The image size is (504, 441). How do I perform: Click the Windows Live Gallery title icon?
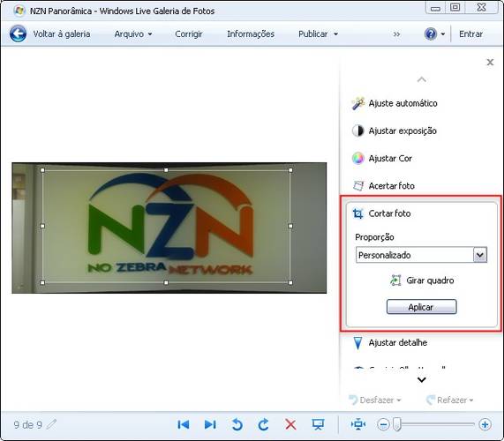[19, 11]
